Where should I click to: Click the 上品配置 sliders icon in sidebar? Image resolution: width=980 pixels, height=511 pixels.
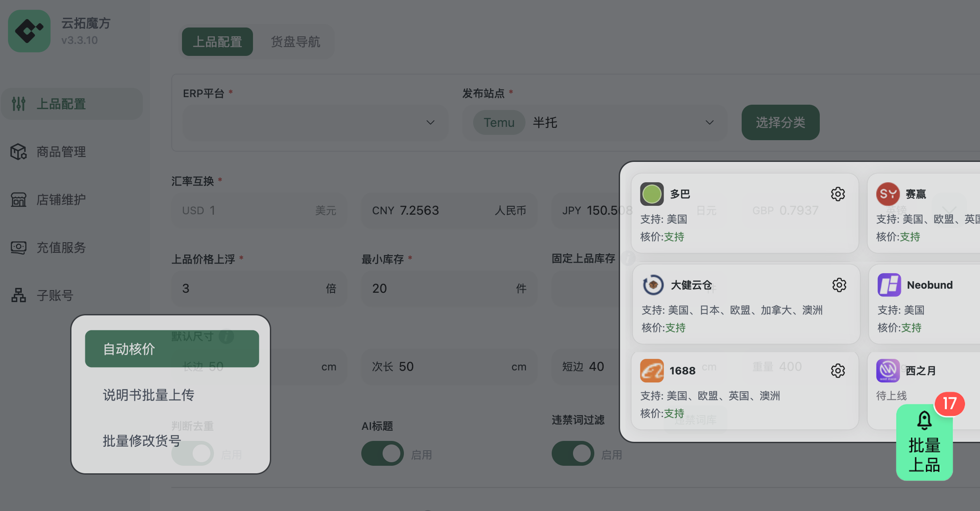tap(19, 104)
